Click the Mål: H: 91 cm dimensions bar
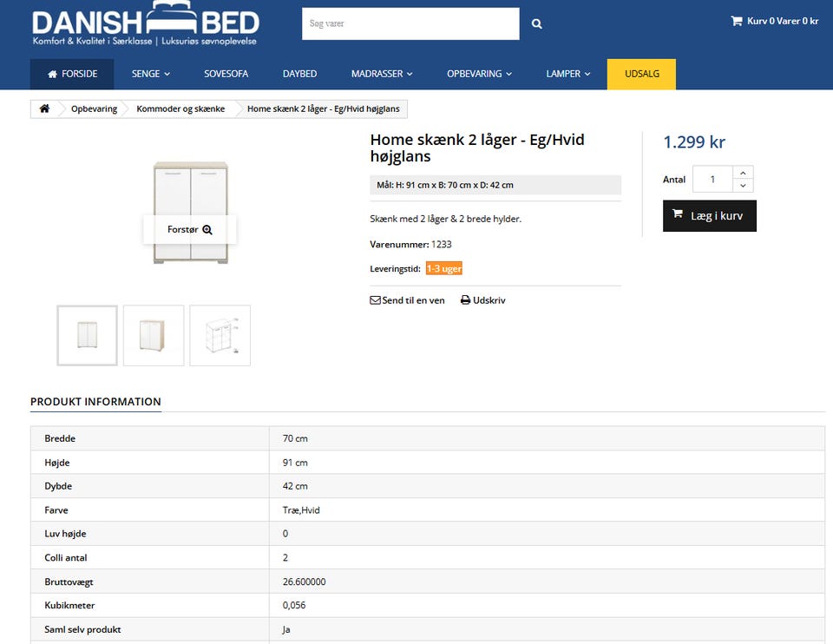The width and height of the screenshot is (833, 644). tap(495, 185)
